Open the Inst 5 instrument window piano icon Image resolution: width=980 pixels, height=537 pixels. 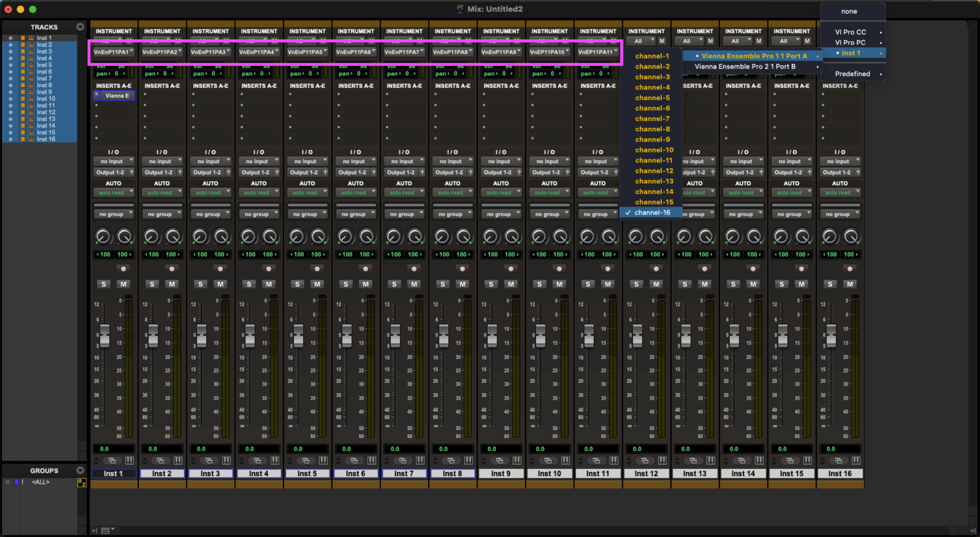click(323, 461)
